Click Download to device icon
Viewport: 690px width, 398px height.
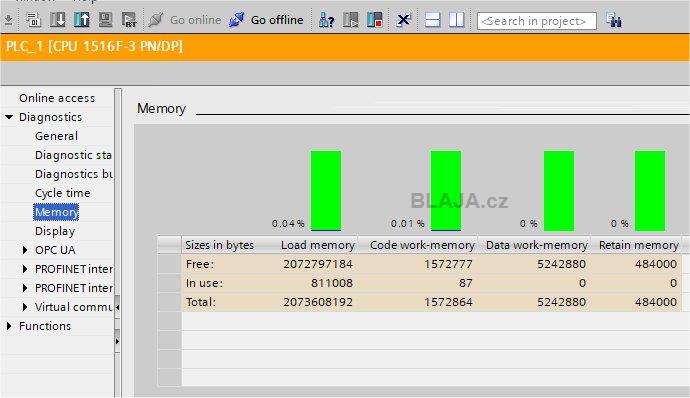58,20
